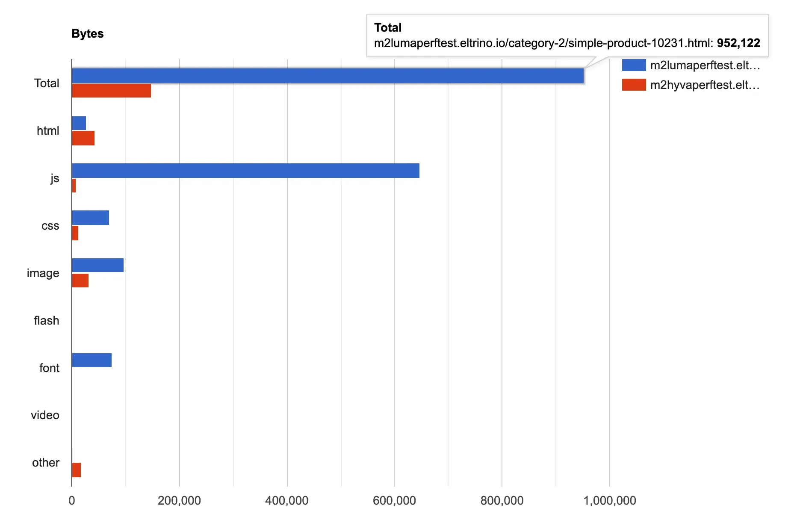
Task: Select the red image bar
Action: [80, 281]
